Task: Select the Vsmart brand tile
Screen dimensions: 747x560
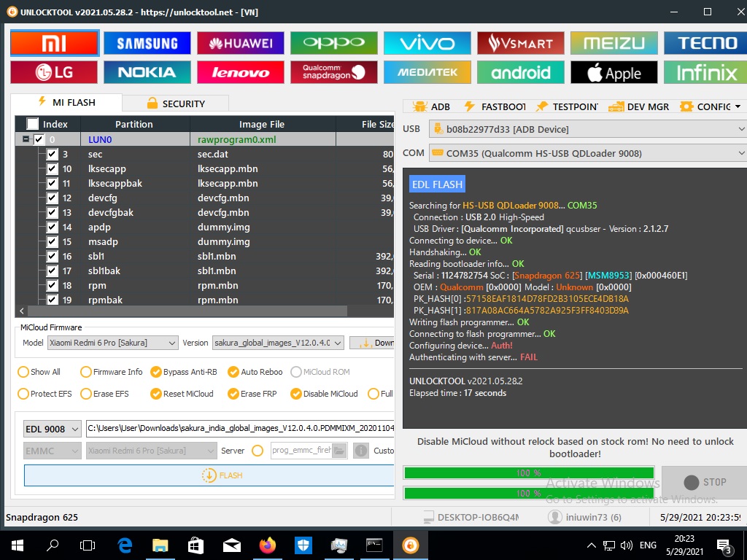Action: point(521,43)
